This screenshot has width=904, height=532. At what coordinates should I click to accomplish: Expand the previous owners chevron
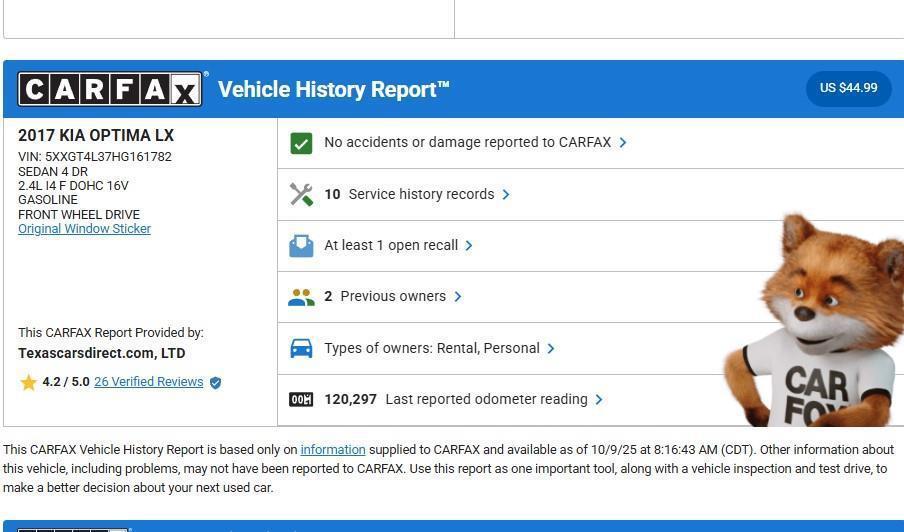[458, 296]
